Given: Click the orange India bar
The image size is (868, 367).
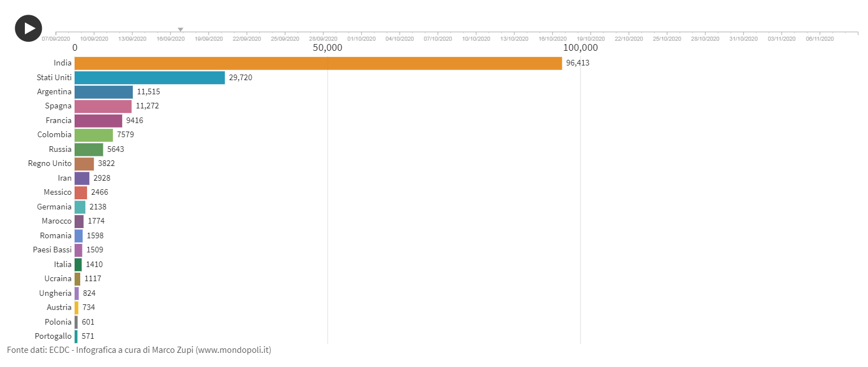Looking at the screenshot, I should point(318,63).
